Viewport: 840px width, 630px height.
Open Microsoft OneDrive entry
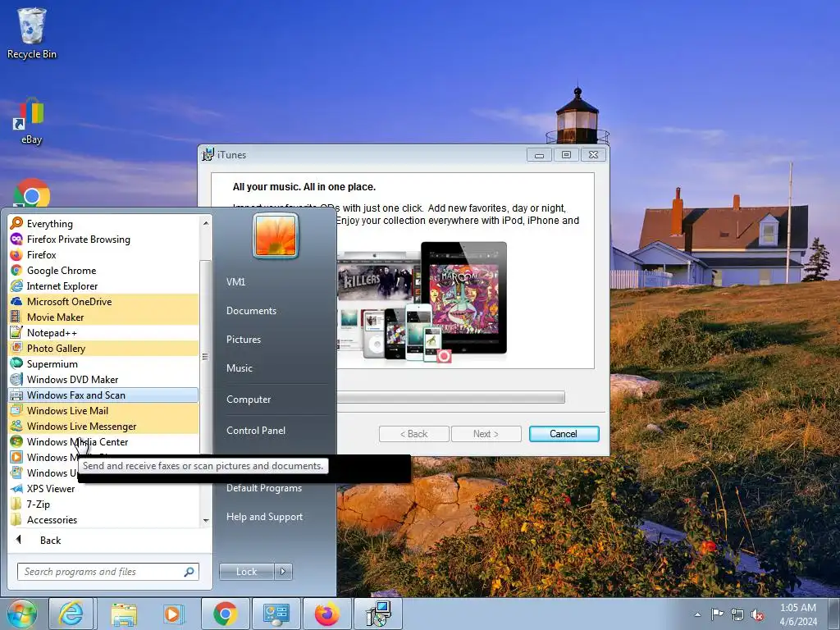(x=103, y=302)
